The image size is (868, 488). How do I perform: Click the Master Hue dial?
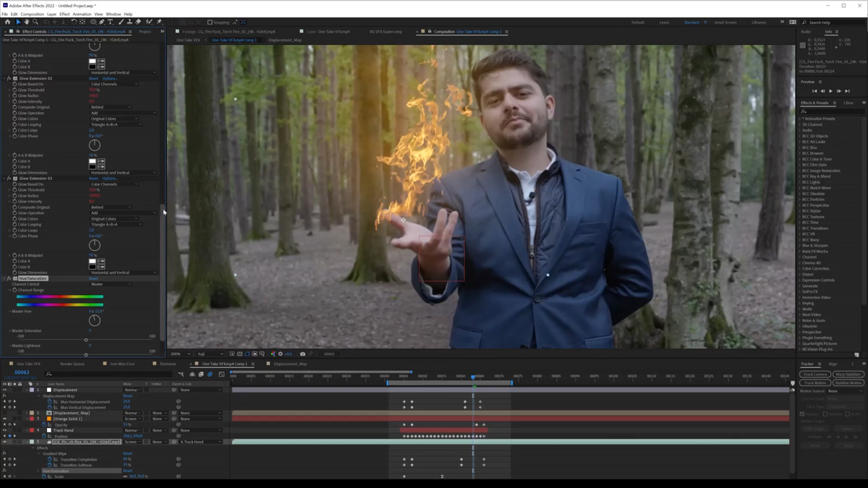[95, 320]
